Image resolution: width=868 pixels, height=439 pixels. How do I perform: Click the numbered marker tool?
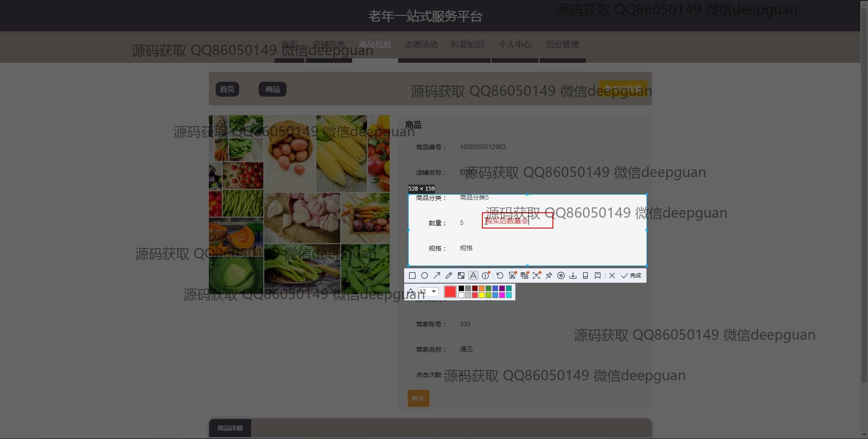[486, 276]
